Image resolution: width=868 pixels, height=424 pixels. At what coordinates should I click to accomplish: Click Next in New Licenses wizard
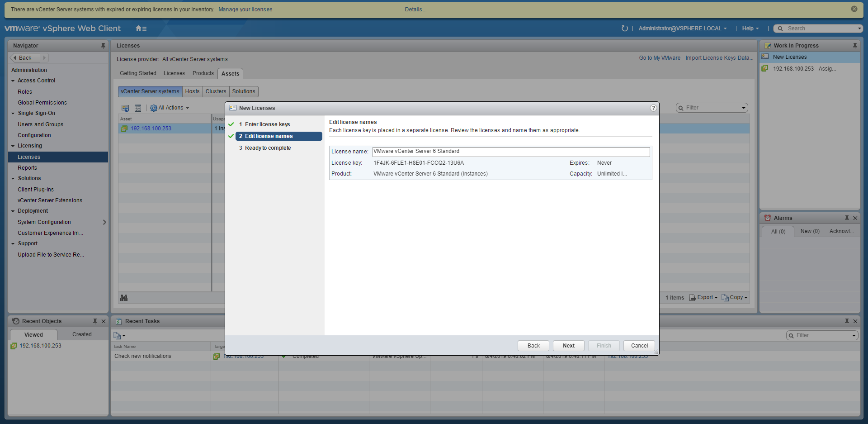pyautogui.click(x=568, y=346)
